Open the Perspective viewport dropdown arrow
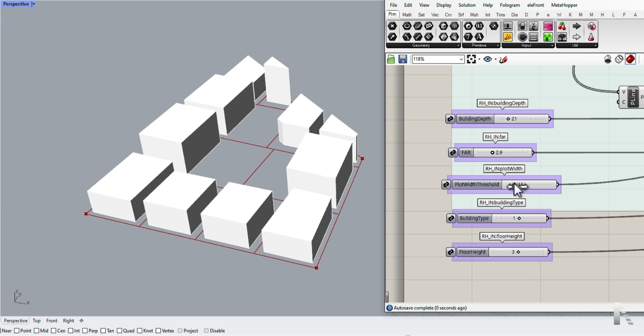Viewport: 644px width, 336px height. [34, 4]
